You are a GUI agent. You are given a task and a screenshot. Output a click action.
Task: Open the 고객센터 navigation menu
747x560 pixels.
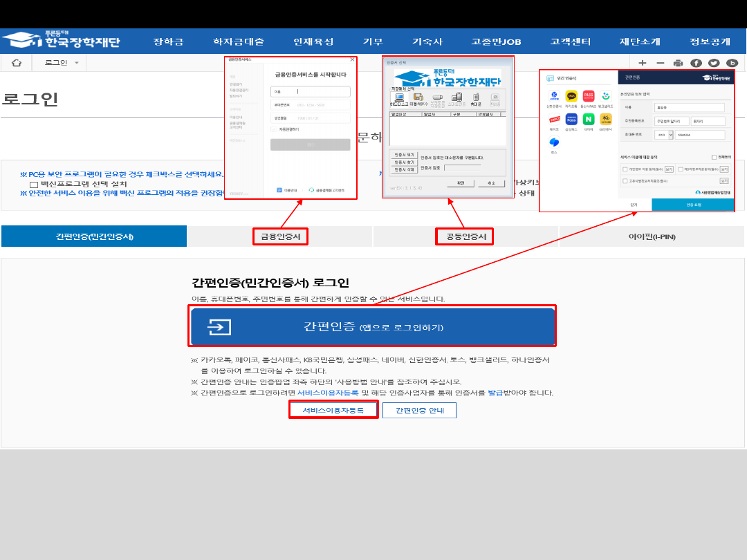tap(571, 41)
